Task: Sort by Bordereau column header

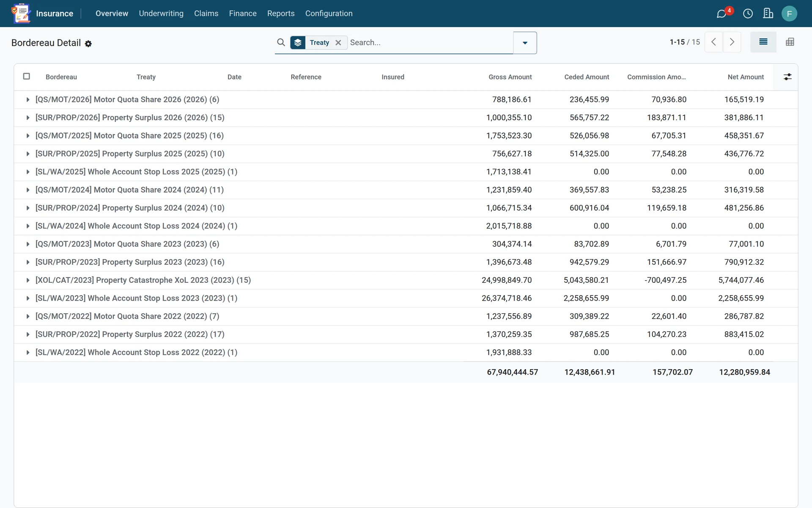Action: click(61, 77)
